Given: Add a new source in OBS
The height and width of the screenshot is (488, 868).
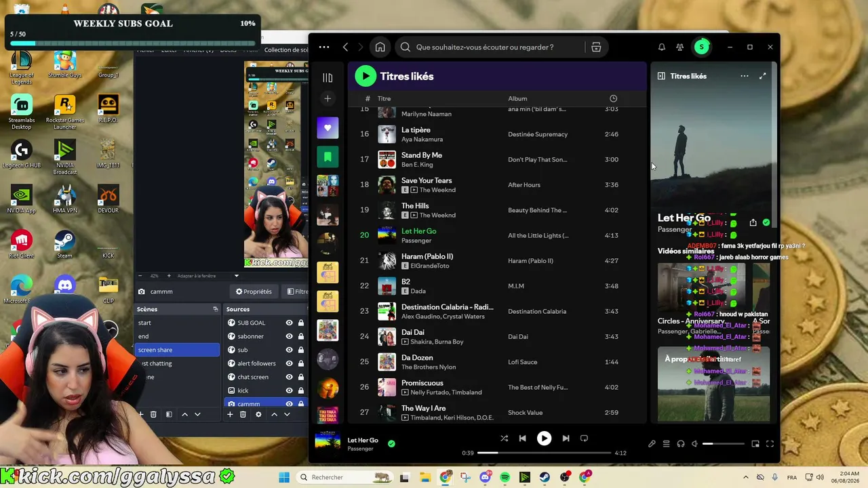Looking at the screenshot, I should point(230,414).
